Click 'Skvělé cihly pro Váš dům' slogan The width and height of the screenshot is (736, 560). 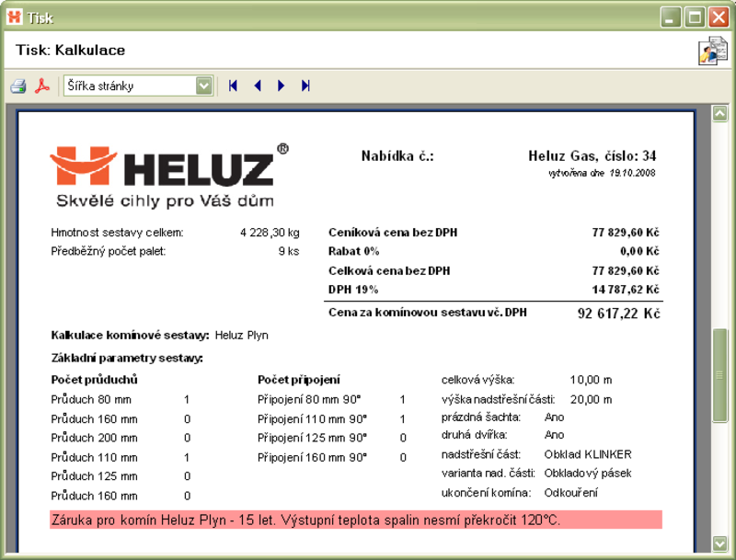click(165, 200)
